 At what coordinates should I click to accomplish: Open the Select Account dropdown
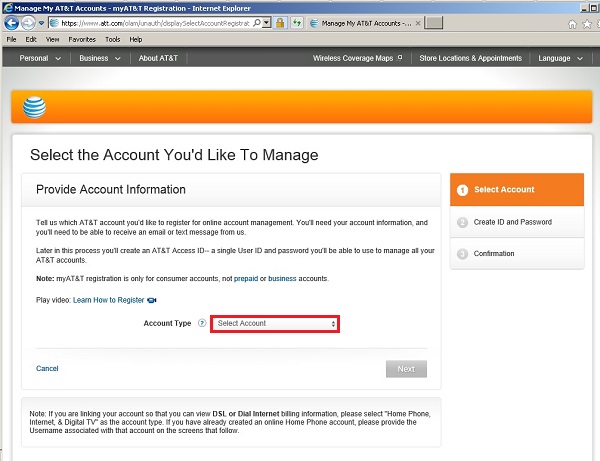[275, 324]
